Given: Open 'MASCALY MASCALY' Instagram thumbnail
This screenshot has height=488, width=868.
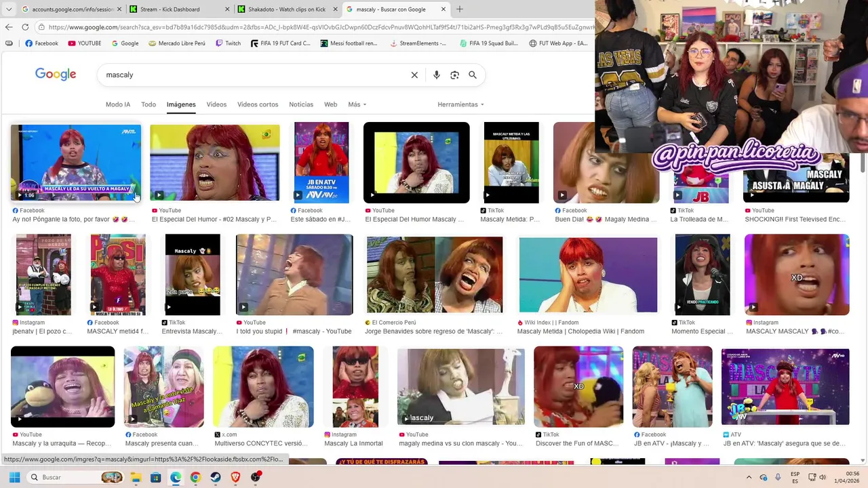Looking at the screenshot, I should [x=797, y=274].
